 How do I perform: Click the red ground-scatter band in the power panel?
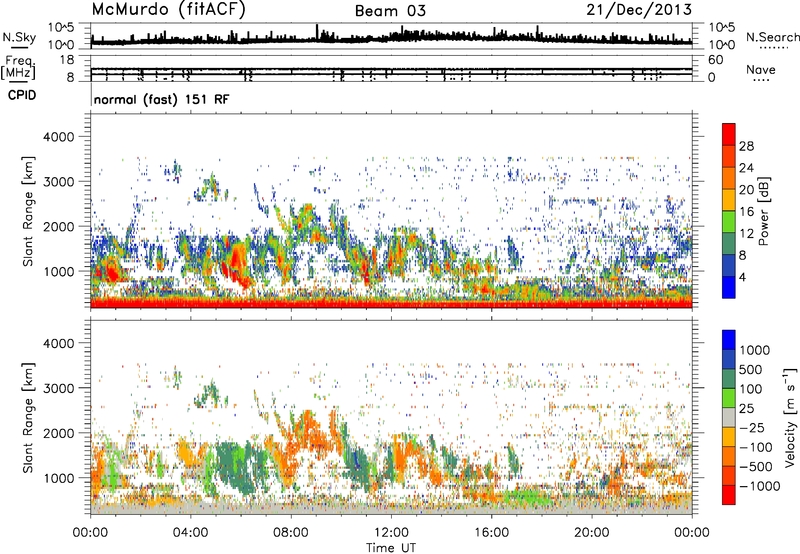coord(391,303)
